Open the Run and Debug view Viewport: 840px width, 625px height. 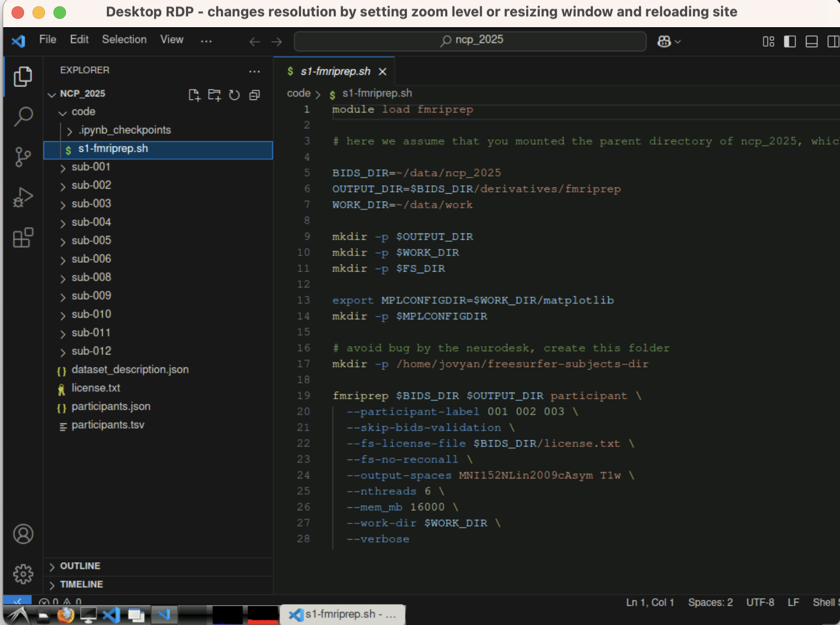(23, 197)
